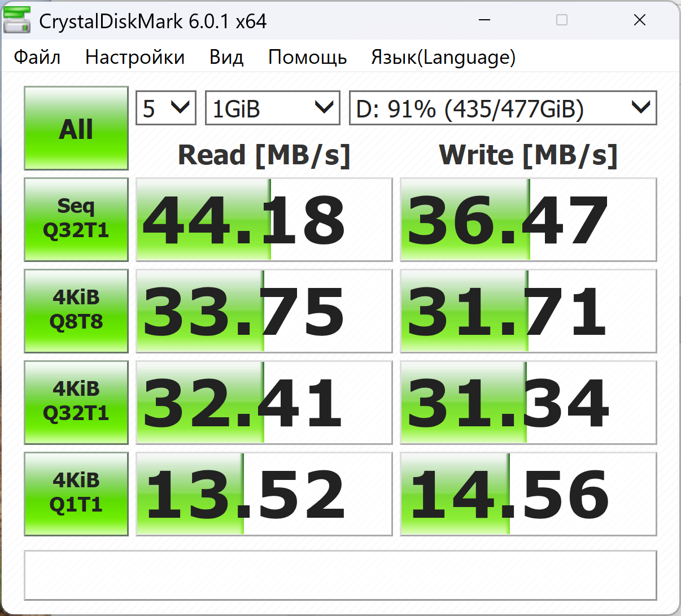Image resolution: width=681 pixels, height=616 pixels.
Task: Start all benchmarks with the All button
Action: [x=76, y=128]
